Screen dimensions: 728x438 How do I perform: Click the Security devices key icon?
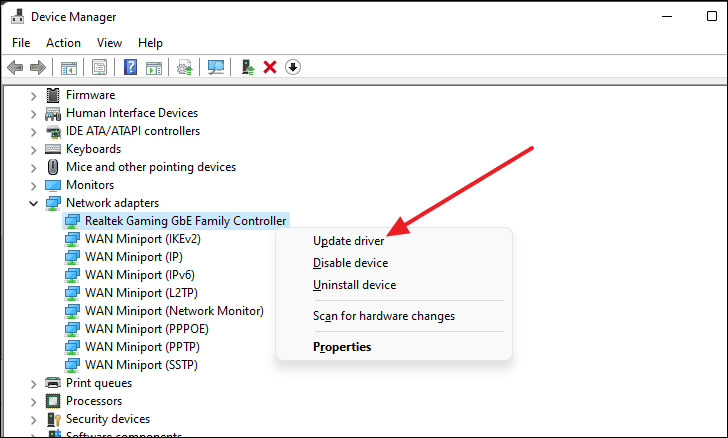point(54,419)
